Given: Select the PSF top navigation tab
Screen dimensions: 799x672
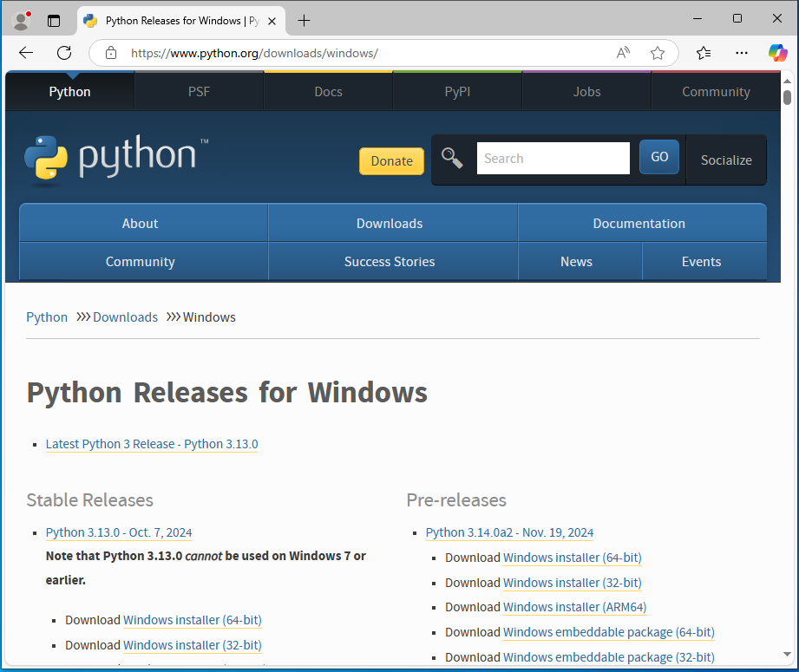Looking at the screenshot, I should (x=199, y=92).
